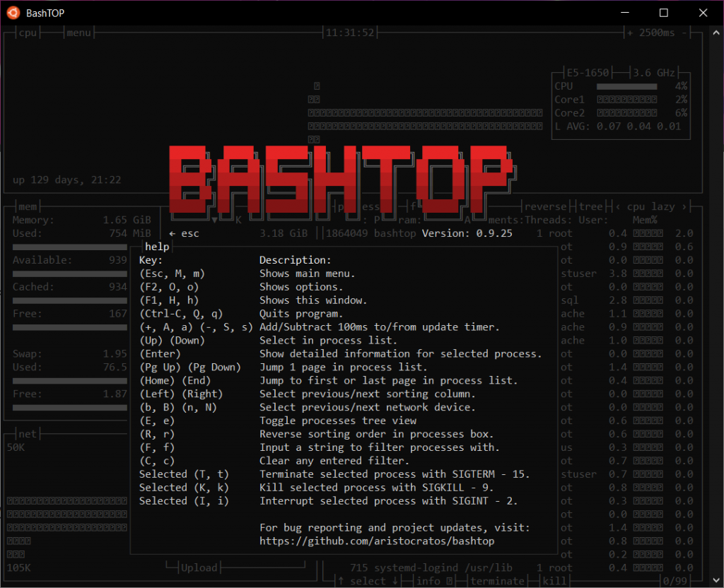Viewport: 724px width, 588px height.
Task: Expand the 'net' panel header
Action: click(x=27, y=433)
